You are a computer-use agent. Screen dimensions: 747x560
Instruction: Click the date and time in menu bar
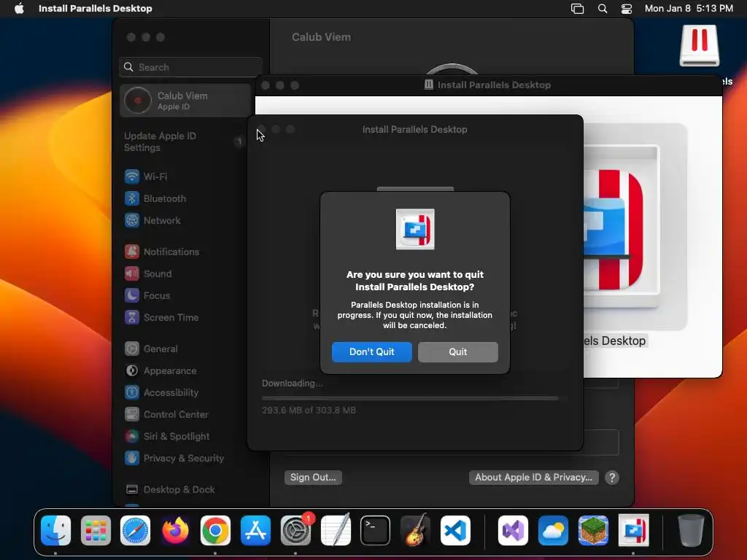tap(689, 9)
